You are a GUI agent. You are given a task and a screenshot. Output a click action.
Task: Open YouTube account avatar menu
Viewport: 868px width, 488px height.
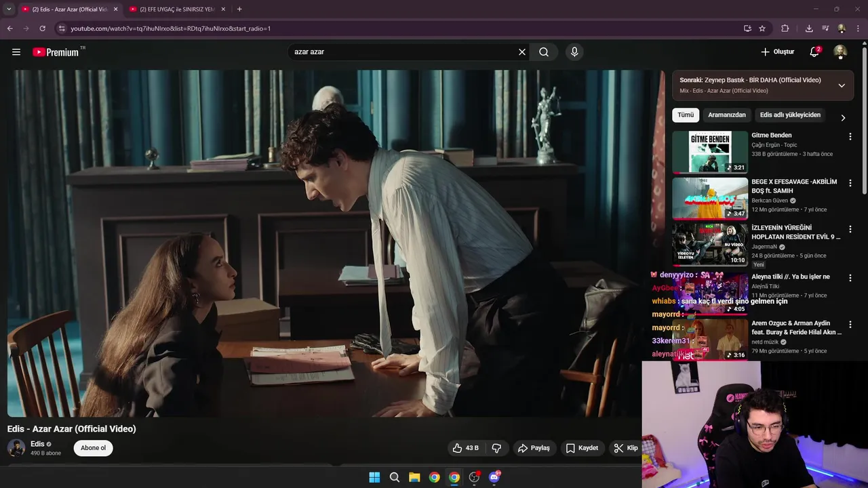click(840, 52)
